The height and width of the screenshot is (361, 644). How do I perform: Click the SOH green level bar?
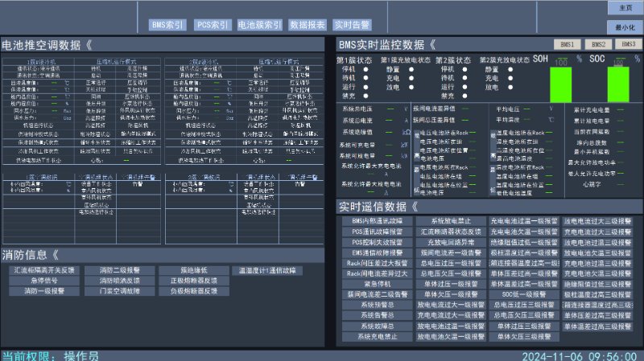[560, 84]
